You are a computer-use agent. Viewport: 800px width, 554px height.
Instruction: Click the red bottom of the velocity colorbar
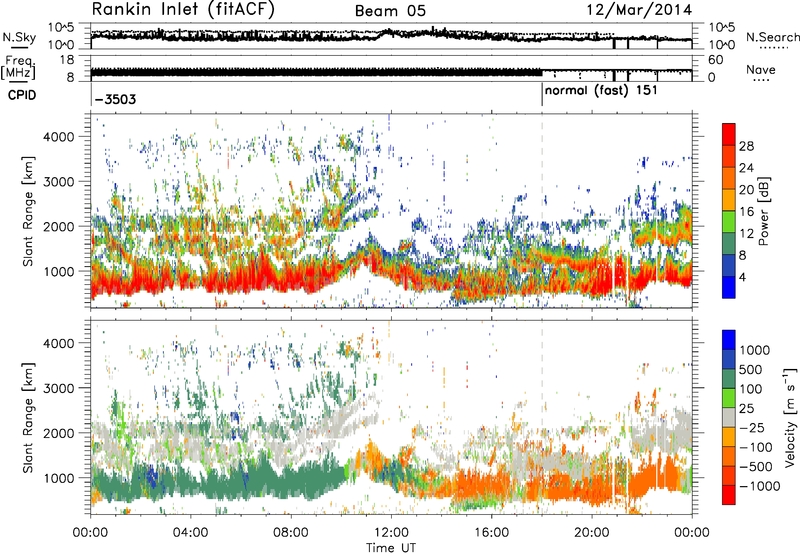click(x=729, y=495)
